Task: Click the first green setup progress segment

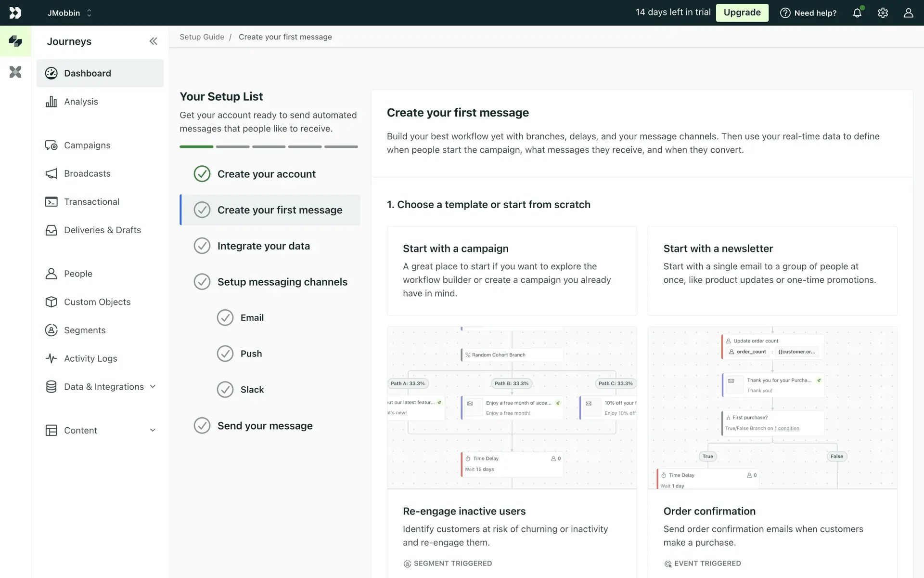Action: pyautogui.click(x=196, y=146)
